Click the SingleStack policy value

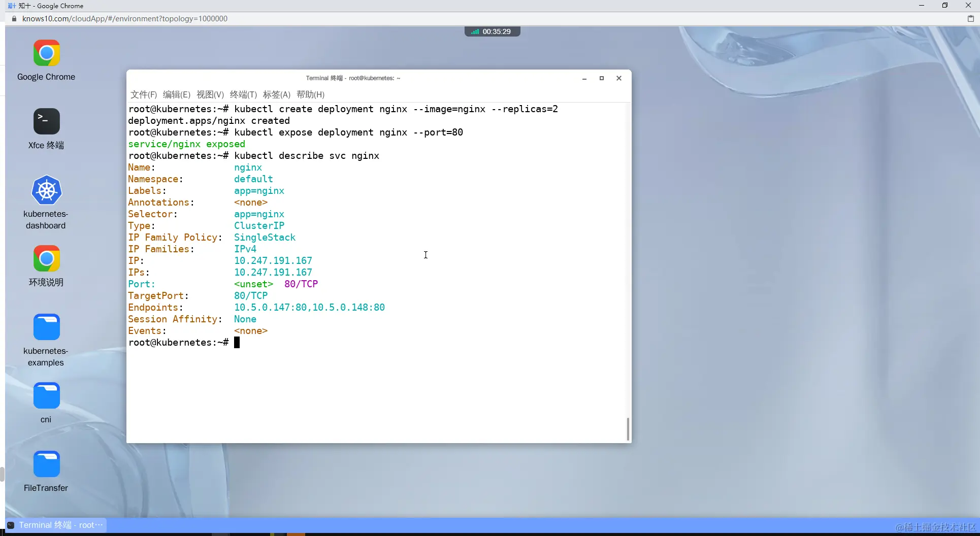tap(265, 238)
